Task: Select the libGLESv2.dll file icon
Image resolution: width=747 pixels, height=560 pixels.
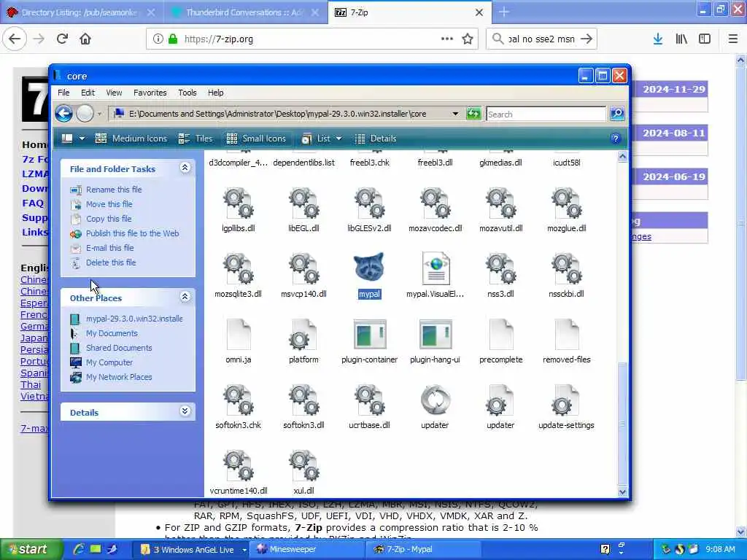Action: [x=369, y=203]
